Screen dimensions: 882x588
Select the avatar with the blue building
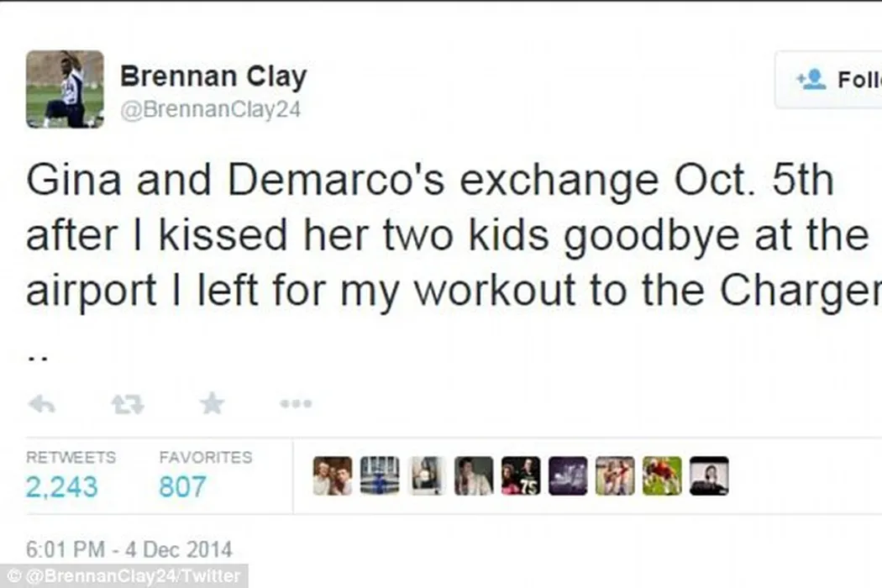(380, 476)
